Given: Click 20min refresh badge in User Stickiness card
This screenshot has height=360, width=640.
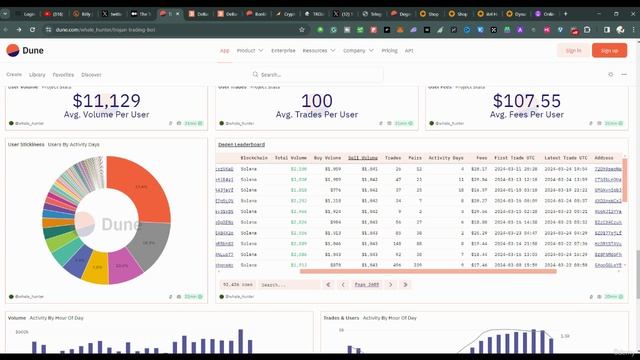Looking at the screenshot, I should click(193, 297).
